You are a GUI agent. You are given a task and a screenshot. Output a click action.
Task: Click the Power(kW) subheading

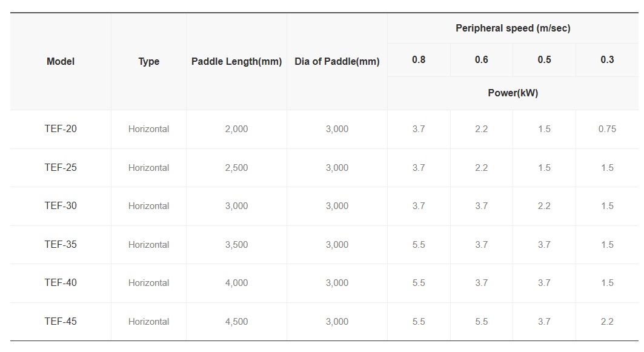(513, 93)
